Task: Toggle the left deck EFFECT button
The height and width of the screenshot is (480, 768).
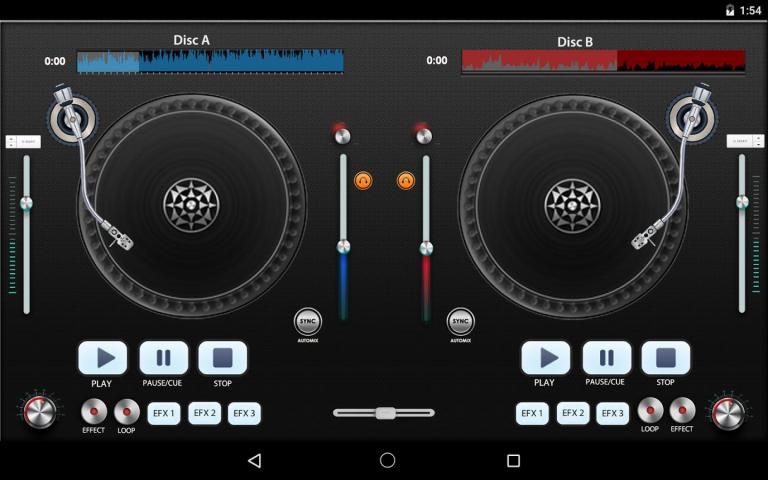Action: (94, 411)
